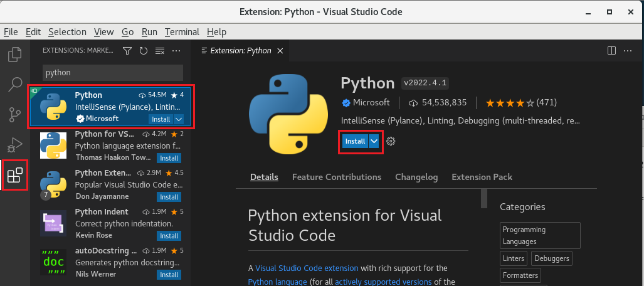
Task: Open Source Control view
Action: [14, 114]
